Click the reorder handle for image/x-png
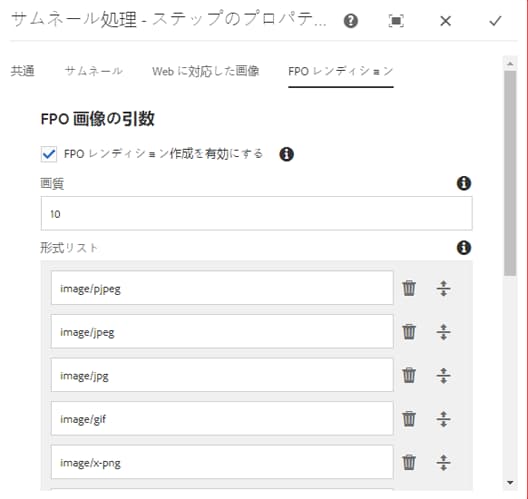Viewport: 528px width, 499px height. (443, 462)
